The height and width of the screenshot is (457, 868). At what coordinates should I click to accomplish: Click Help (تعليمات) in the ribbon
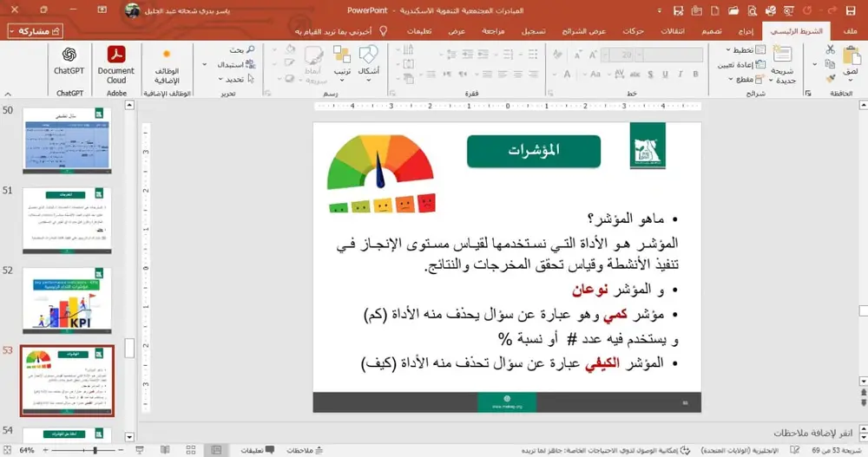(419, 31)
